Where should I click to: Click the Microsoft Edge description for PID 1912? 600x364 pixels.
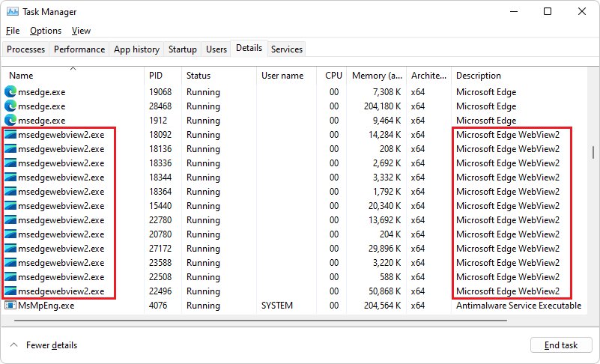(x=486, y=120)
